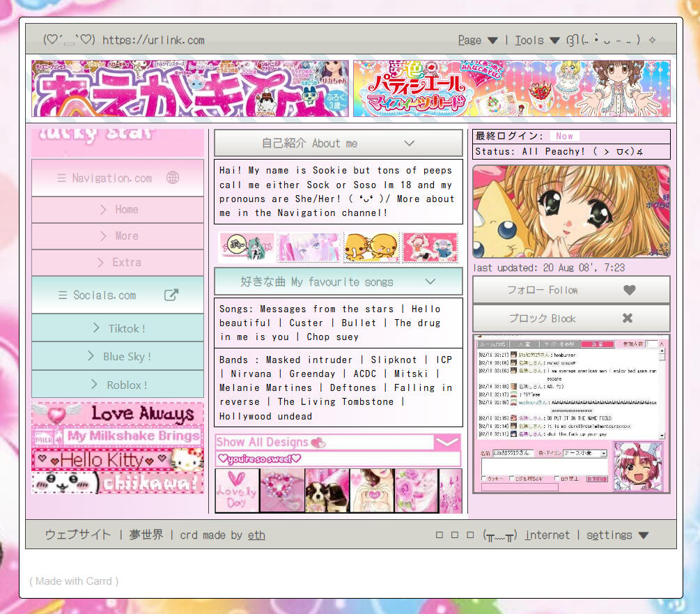Open the More page
The image size is (700, 614).
[118, 236]
